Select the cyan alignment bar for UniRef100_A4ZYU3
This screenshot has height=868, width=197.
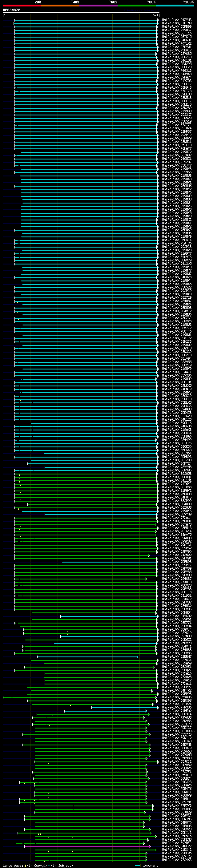point(86,20)
